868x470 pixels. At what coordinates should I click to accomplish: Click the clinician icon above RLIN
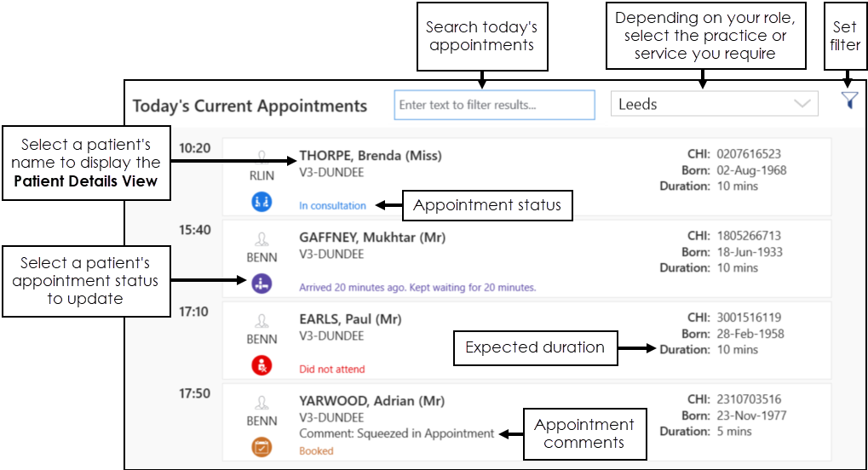[262, 157]
